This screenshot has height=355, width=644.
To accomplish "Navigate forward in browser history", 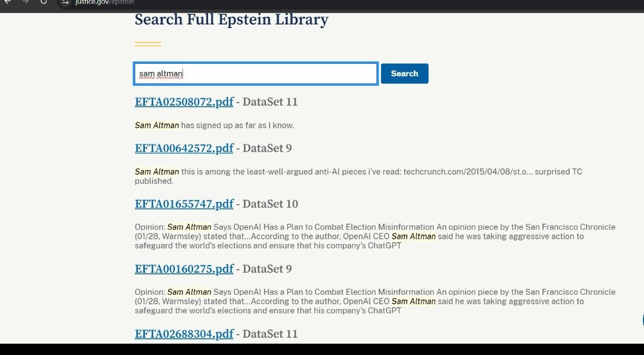I will coord(24,2).
